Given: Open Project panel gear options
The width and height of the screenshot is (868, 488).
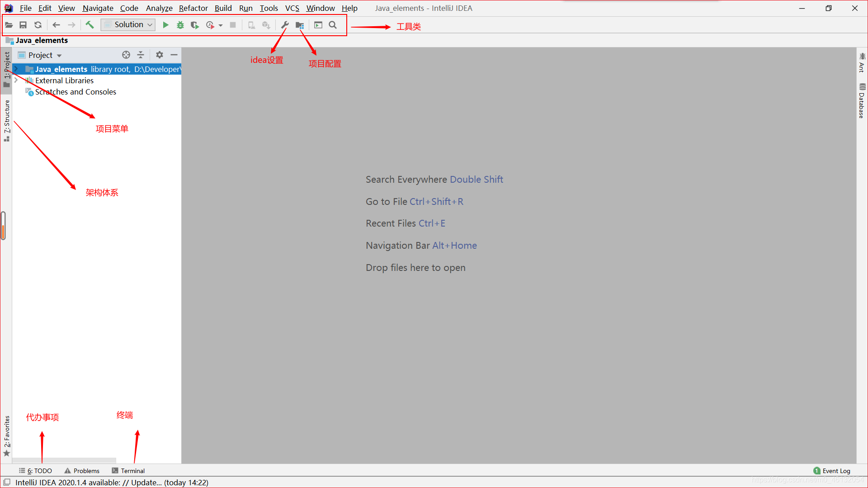Looking at the screenshot, I should point(160,55).
